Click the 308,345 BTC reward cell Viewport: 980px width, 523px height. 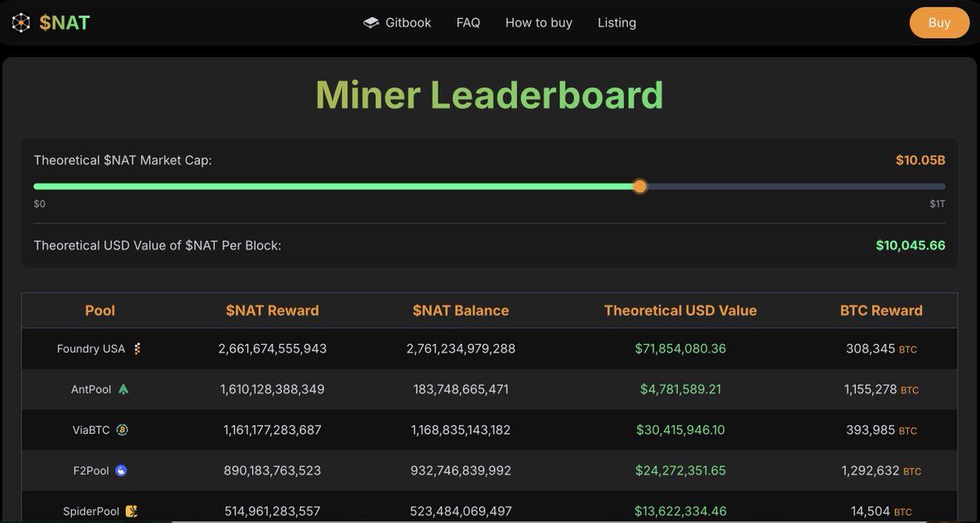tap(881, 349)
